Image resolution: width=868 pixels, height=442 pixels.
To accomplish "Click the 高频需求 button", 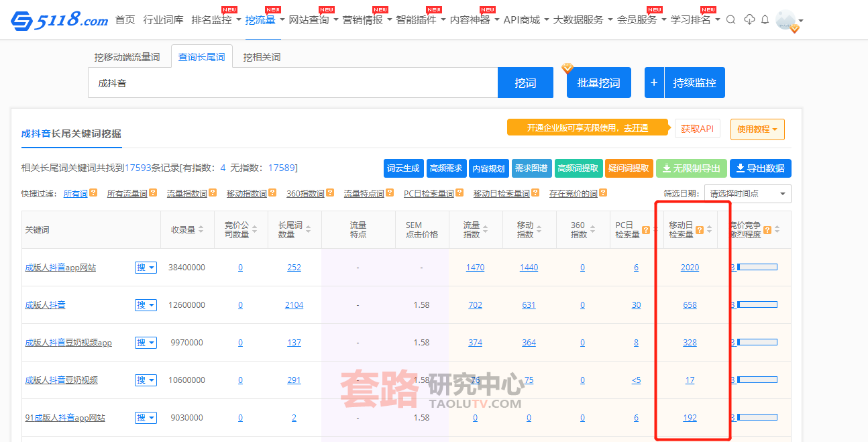I will pyautogui.click(x=446, y=168).
